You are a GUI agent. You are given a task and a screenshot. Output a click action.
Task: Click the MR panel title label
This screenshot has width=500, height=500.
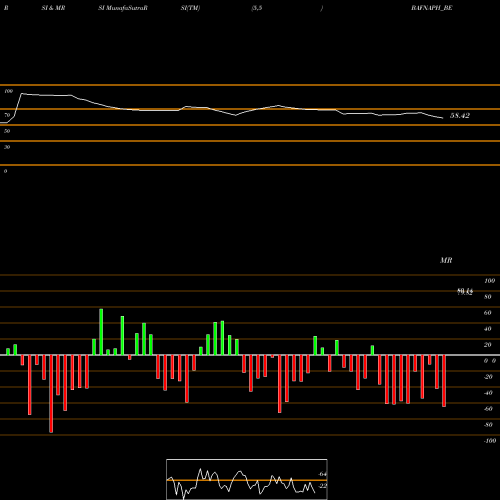point(446,260)
